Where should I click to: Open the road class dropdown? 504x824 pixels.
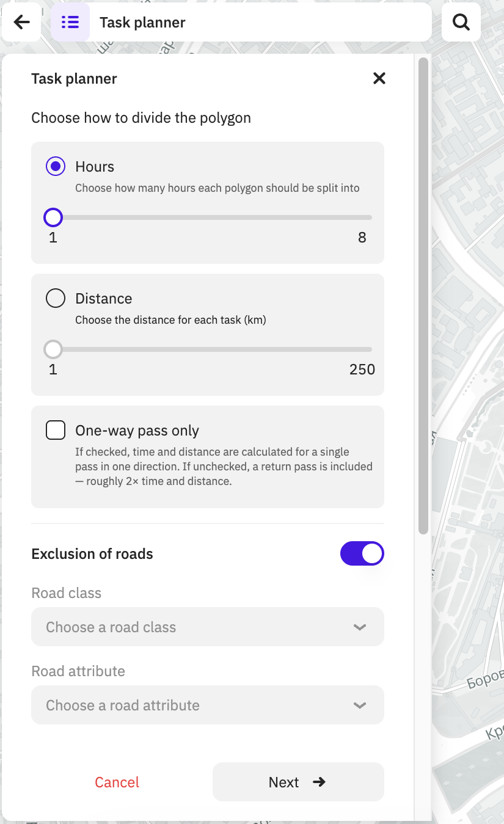208,627
